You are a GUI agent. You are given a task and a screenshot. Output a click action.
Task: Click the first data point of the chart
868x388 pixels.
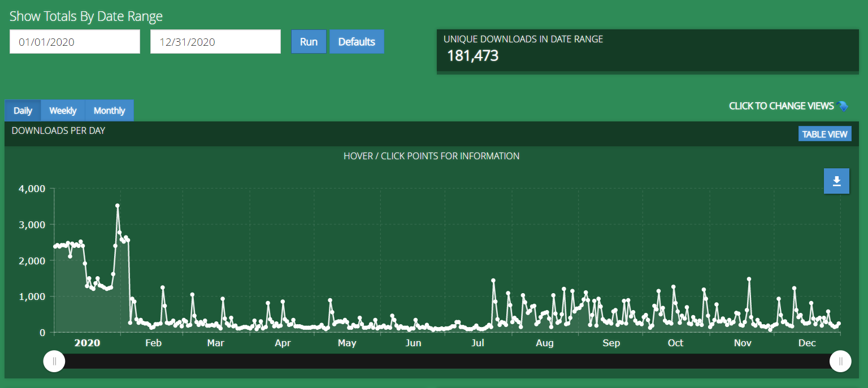pyautogui.click(x=55, y=246)
